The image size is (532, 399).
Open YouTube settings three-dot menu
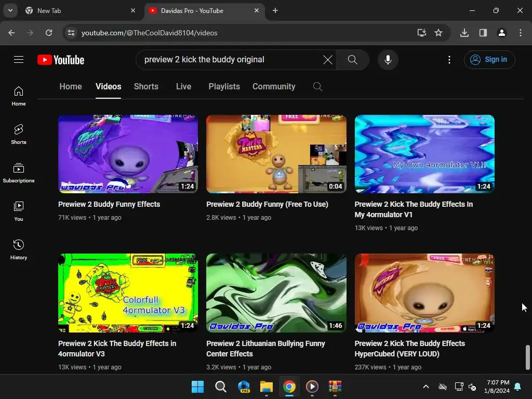click(449, 60)
